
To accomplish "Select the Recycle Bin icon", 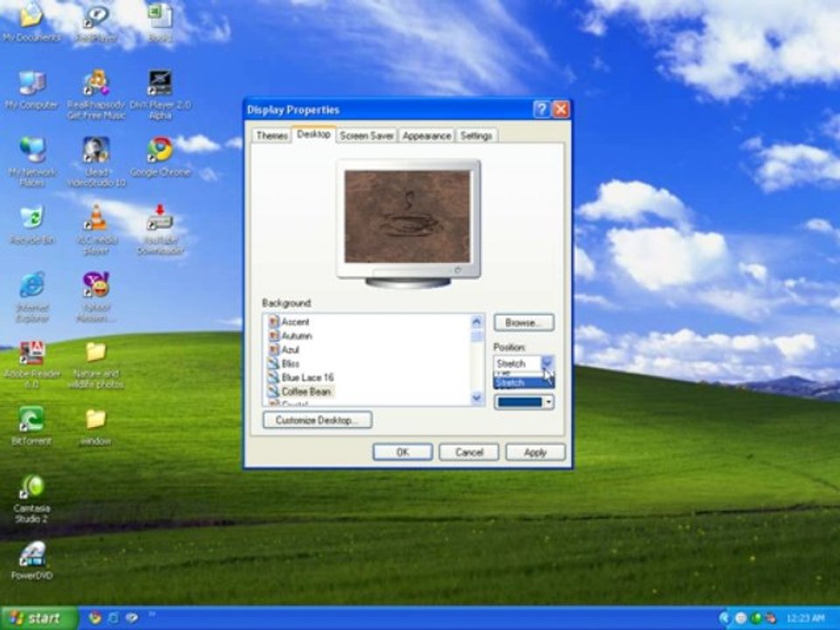I will point(32,225).
